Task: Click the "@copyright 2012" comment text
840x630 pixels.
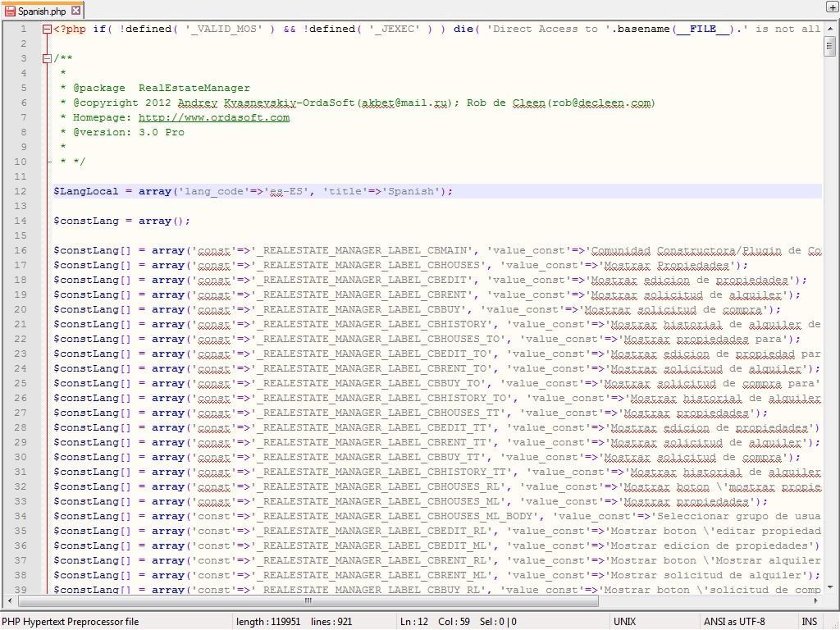Action: 122,103
